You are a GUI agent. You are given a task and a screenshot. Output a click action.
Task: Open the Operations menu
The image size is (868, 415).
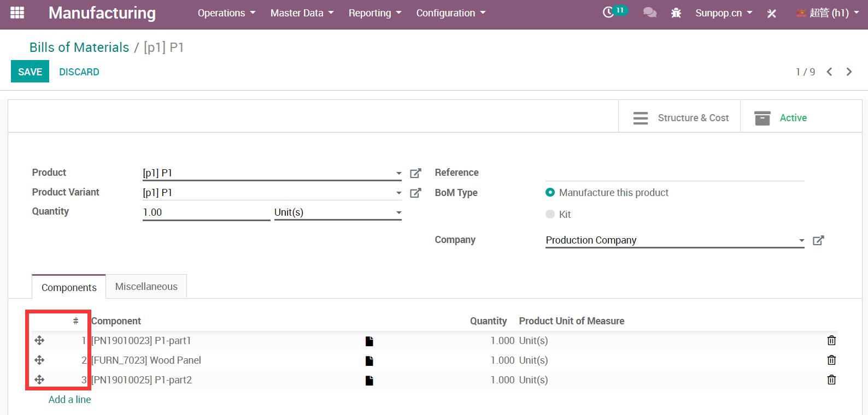(226, 13)
